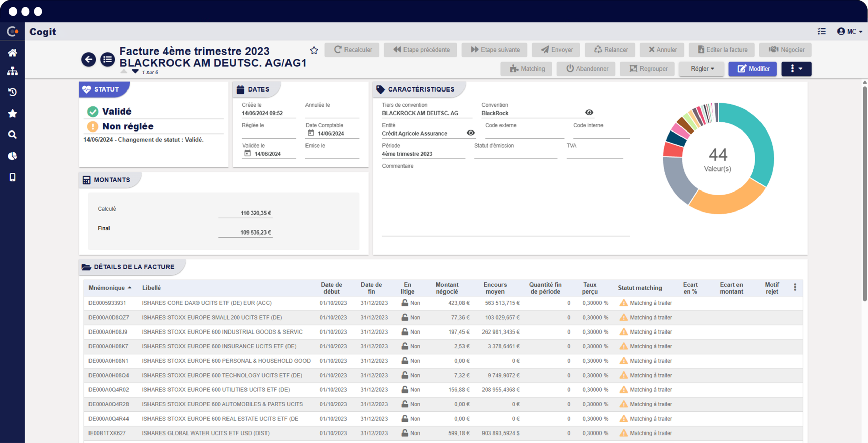
Task: Click the Editer la facture button
Action: [722, 50]
